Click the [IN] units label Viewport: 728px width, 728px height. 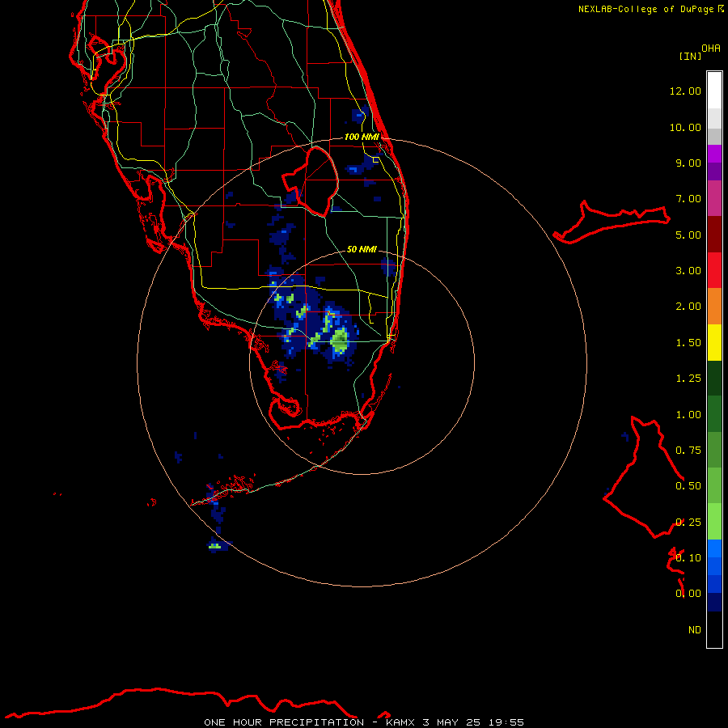click(x=690, y=56)
